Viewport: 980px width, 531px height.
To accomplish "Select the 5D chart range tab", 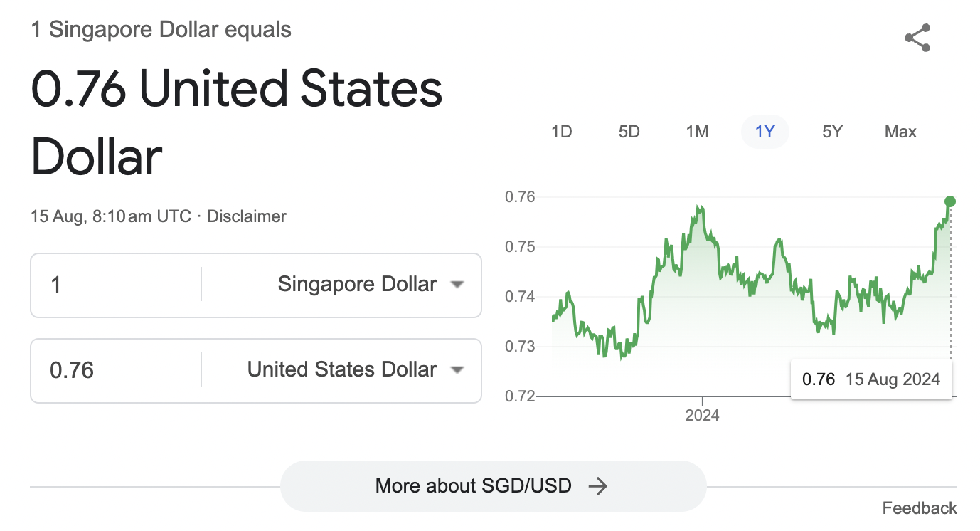I will pyautogui.click(x=629, y=131).
